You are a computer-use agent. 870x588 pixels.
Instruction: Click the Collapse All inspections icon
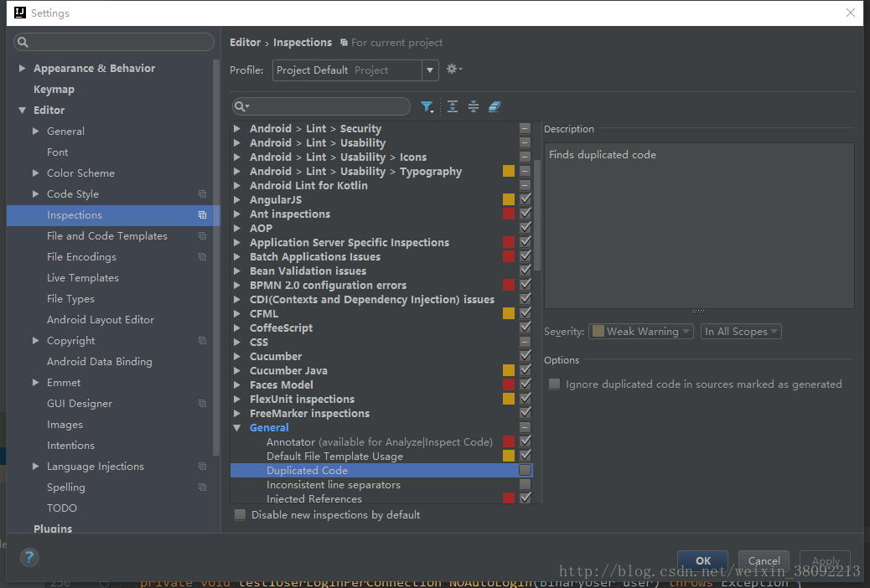point(474,106)
